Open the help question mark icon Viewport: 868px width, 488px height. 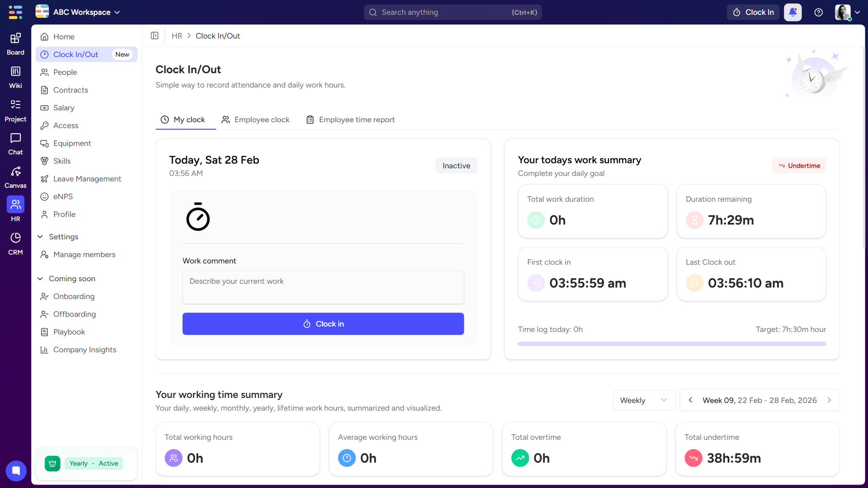(x=818, y=12)
